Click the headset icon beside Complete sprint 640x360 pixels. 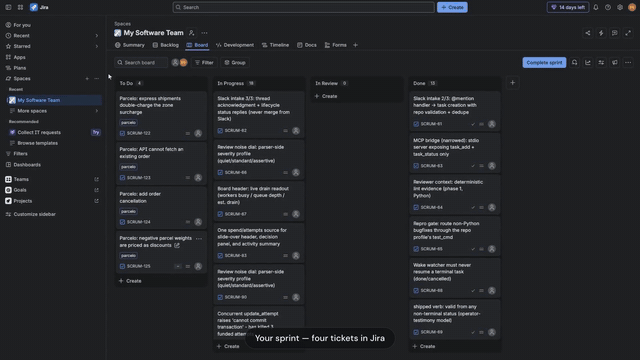(x=574, y=62)
